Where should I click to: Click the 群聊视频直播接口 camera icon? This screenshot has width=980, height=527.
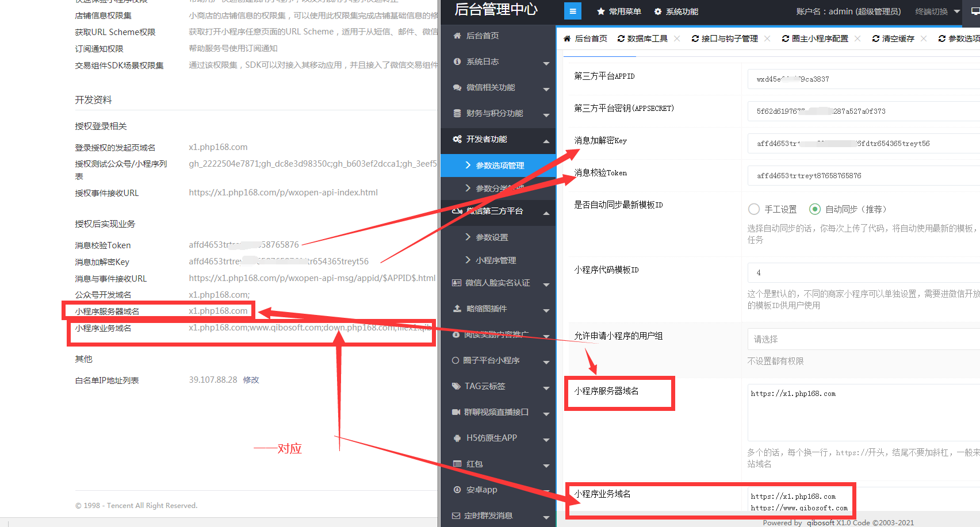tap(456, 412)
